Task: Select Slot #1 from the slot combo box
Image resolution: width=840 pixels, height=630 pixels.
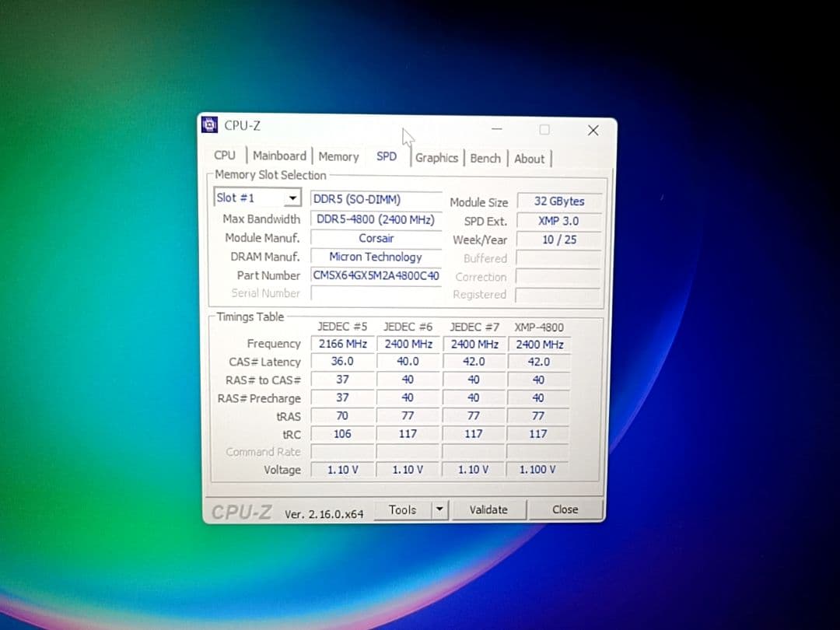Action: click(x=249, y=197)
